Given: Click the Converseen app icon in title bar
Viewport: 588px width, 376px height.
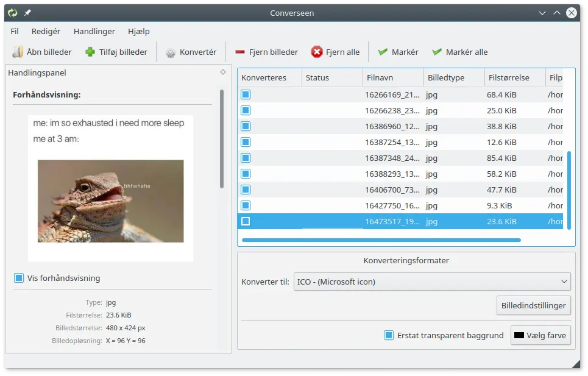Looking at the screenshot, I should tap(13, 13).
